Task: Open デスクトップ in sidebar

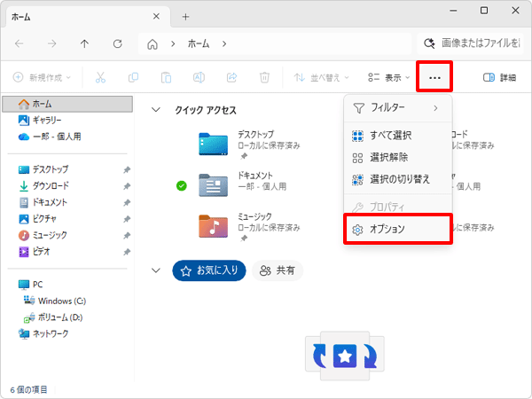Action: click(43, 169)
